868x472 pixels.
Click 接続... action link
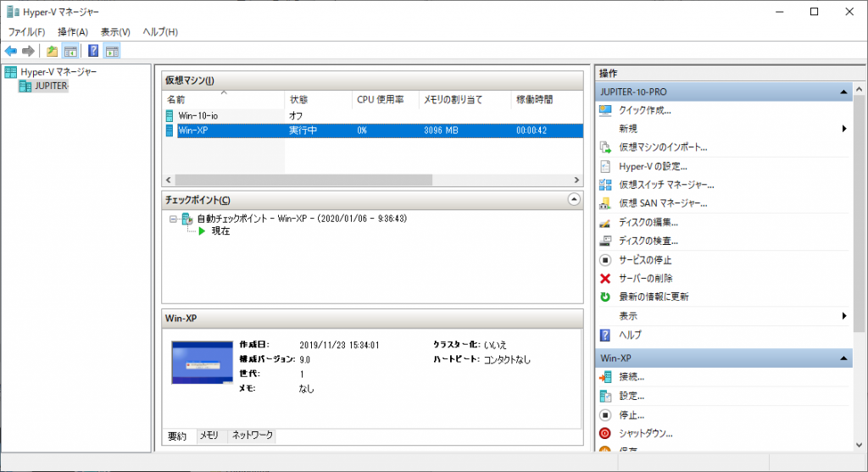click(x=632, y=377)
